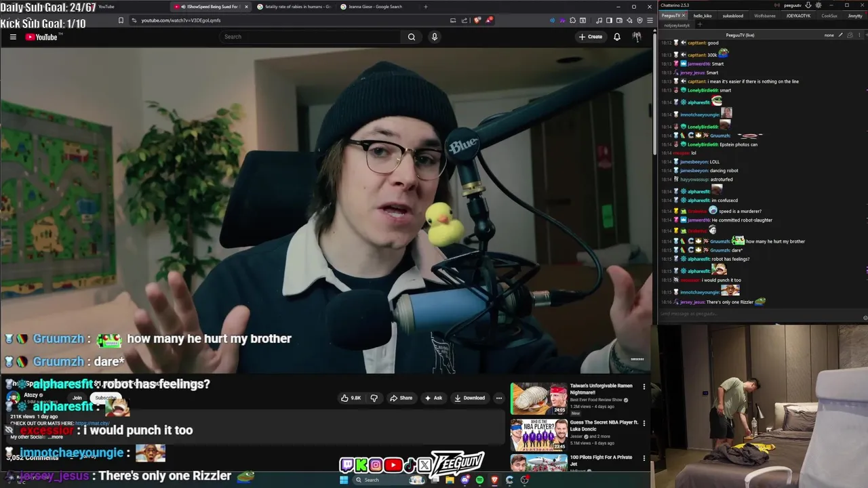
Task: Open the viewer list icon in Chatterino
Action: [848, 35]
